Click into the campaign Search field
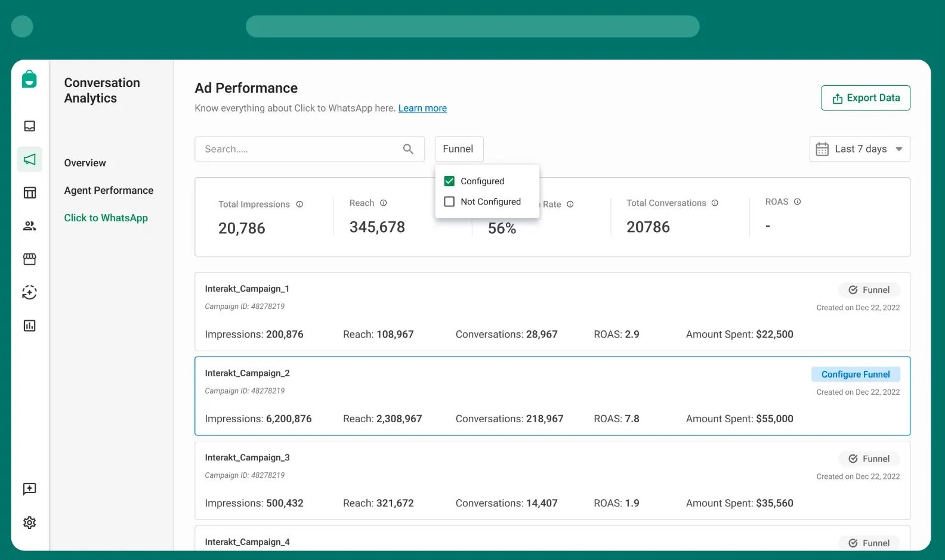Image resolution: width=945 pixels, height=560 pixels. coord(298,149)
